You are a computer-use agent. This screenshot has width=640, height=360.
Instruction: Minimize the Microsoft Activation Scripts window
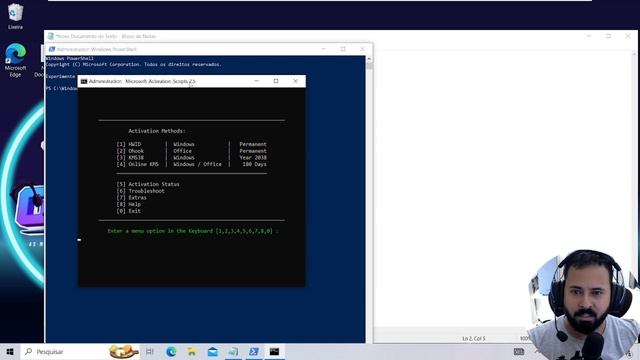pyautogui.click(x=256, y=81)
